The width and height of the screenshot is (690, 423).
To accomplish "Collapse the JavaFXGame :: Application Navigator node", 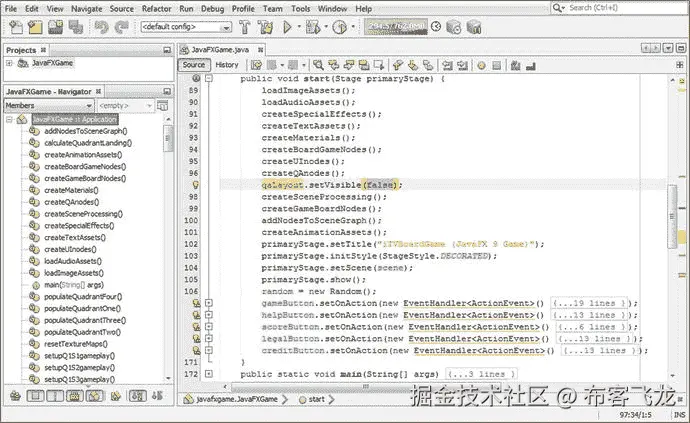I will (9, 119).
